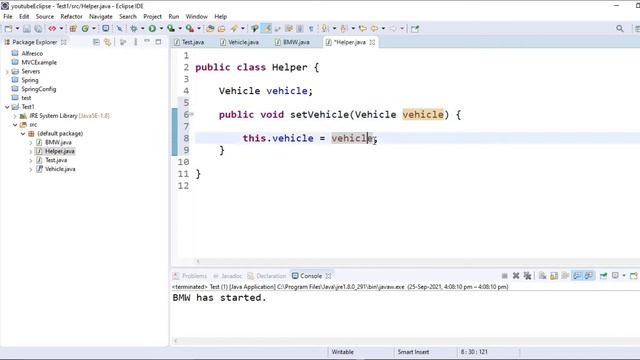Open the Source menu

(x=44, y=16)
